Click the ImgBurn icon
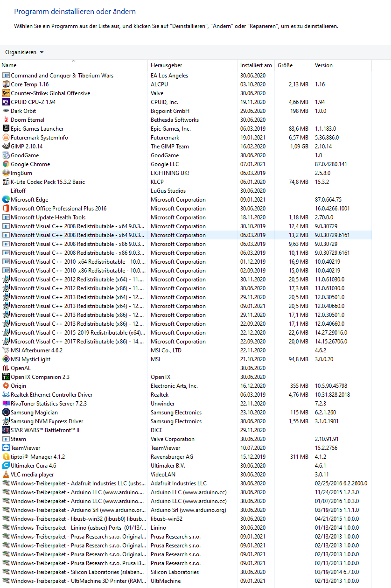Screen dimensions: 391x588 6,173
